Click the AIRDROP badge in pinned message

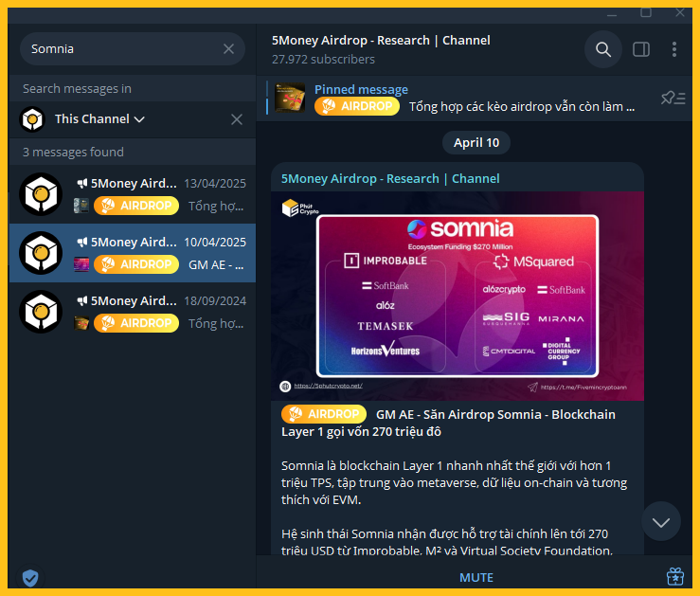(357, 106)
